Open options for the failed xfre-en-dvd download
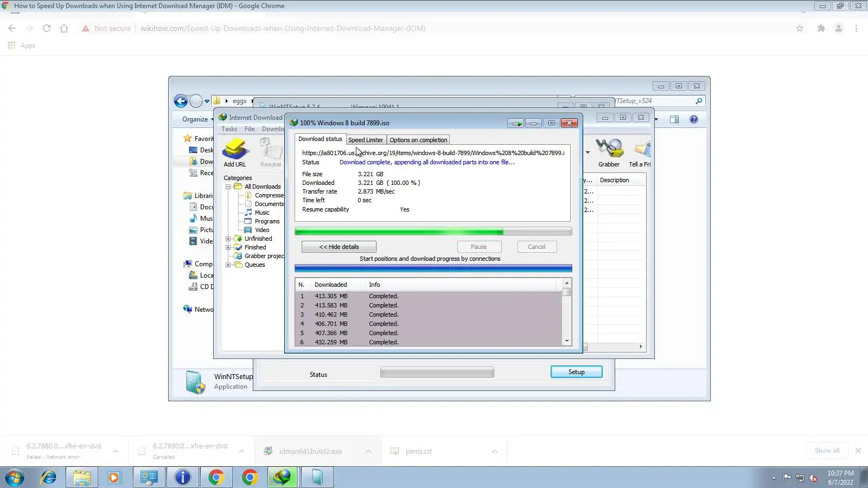 [x=116, y=451]
